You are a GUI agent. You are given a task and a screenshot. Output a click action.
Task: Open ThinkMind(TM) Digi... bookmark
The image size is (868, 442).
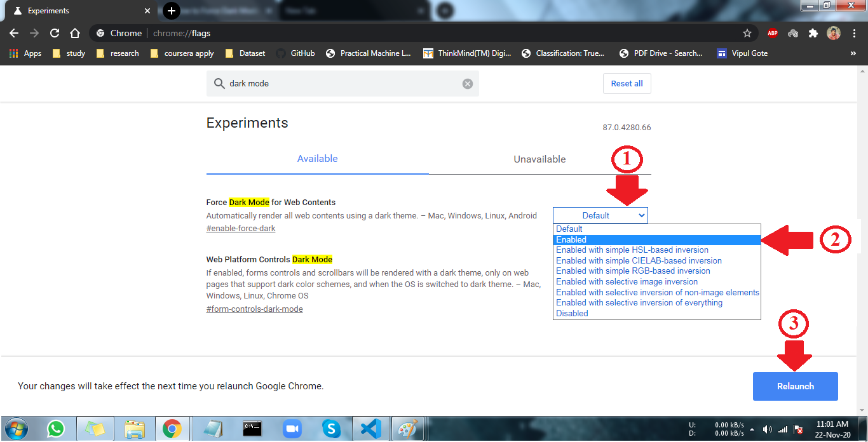467,53
